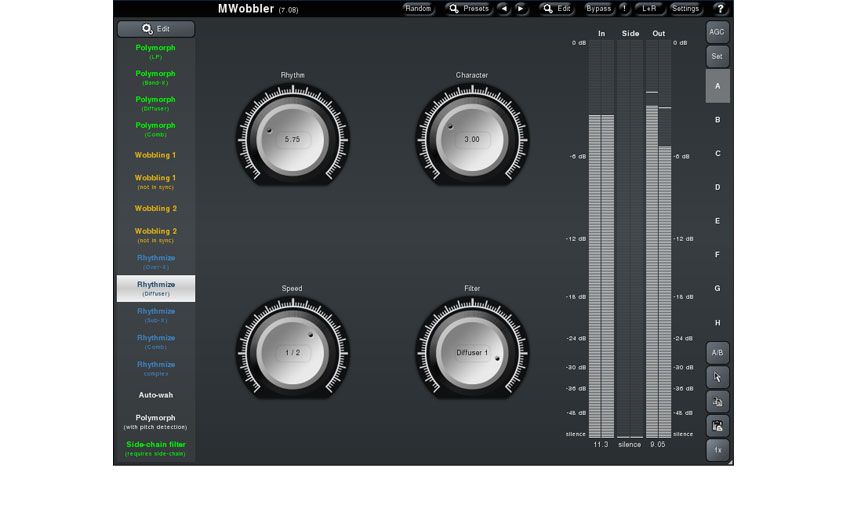Click the Set button under AGC
This screenshot has width=850, height=505.
coord(717,56)
